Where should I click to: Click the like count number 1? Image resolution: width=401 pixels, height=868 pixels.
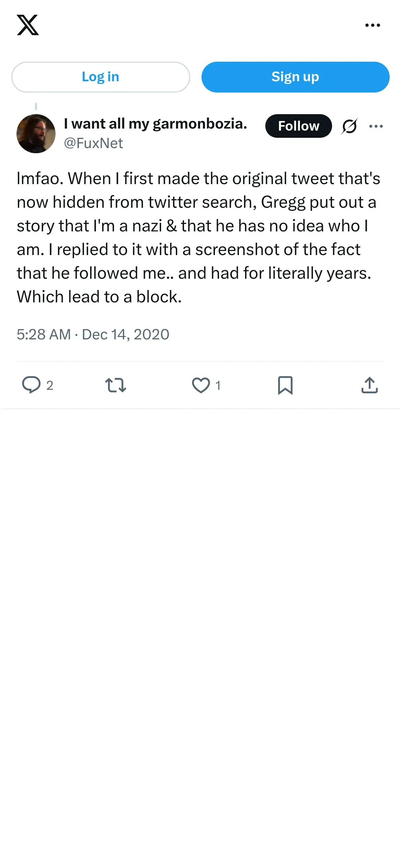(x=218, y=386)
